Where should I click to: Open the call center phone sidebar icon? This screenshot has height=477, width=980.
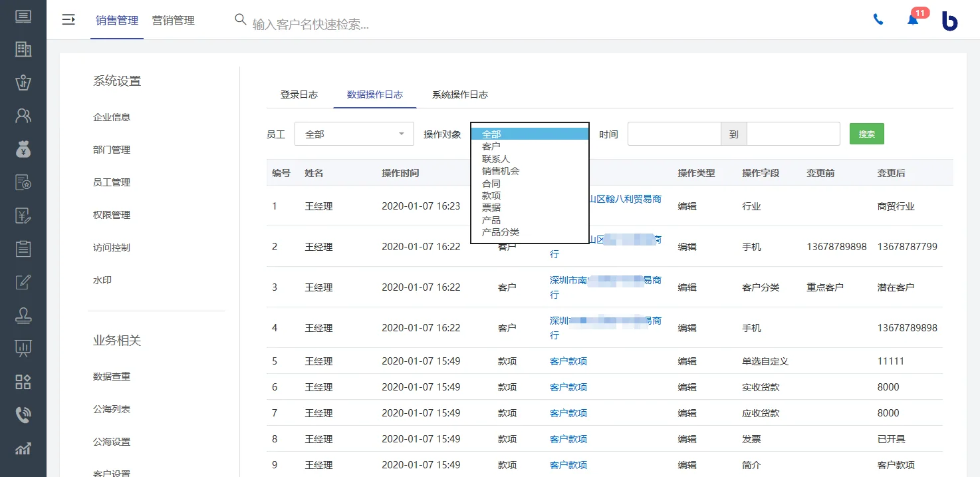click(x=23, y=415)
